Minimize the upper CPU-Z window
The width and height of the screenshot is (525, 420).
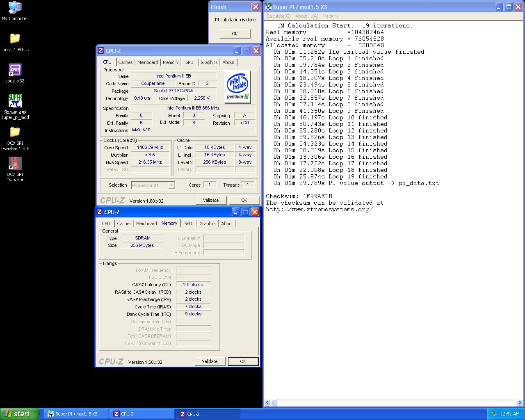[237, 51]
